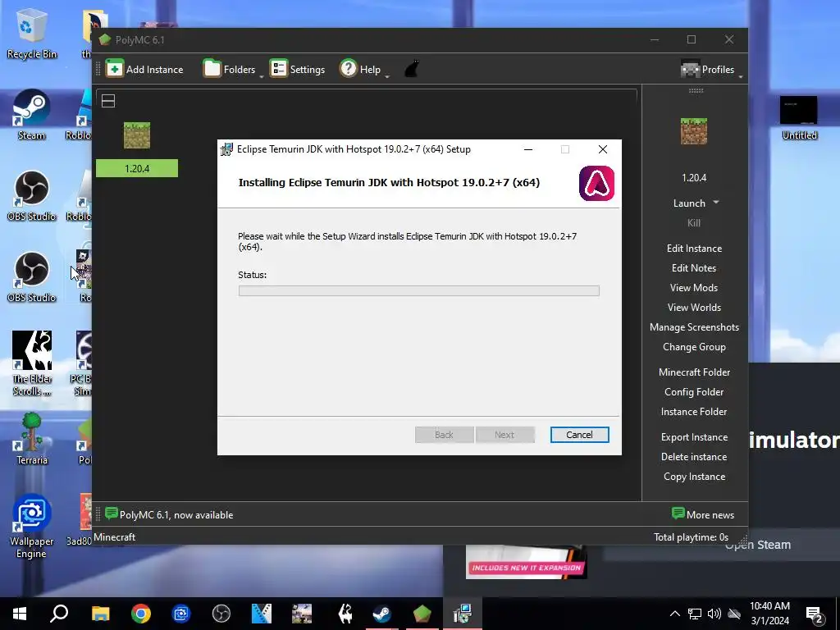This screenshot has width=840, height=630.
Task: Open the Profiles account dropdown
Action: (x=708, y=69)
